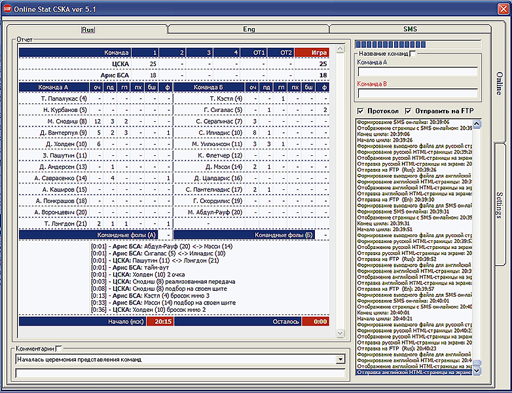This screenshot has width=512, height=393.
Task: Click the Холден (10) 2 очка event line
Action: (x=138, y=275)
